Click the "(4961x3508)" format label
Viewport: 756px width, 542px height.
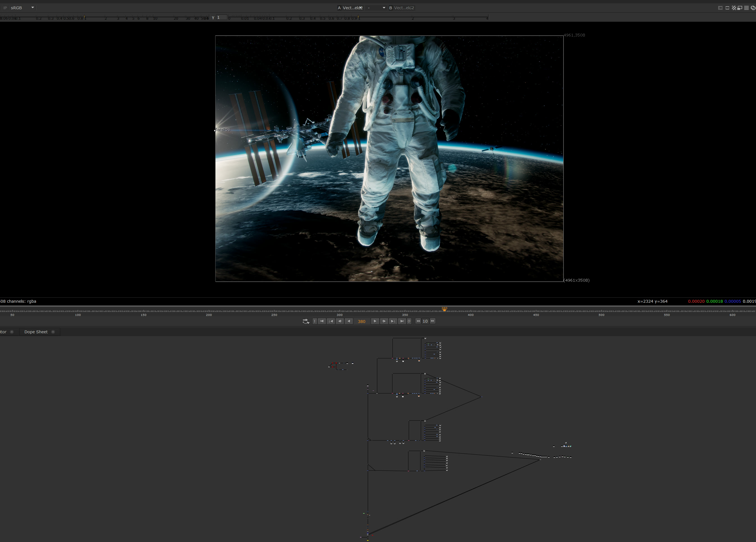tap(577, 280)
